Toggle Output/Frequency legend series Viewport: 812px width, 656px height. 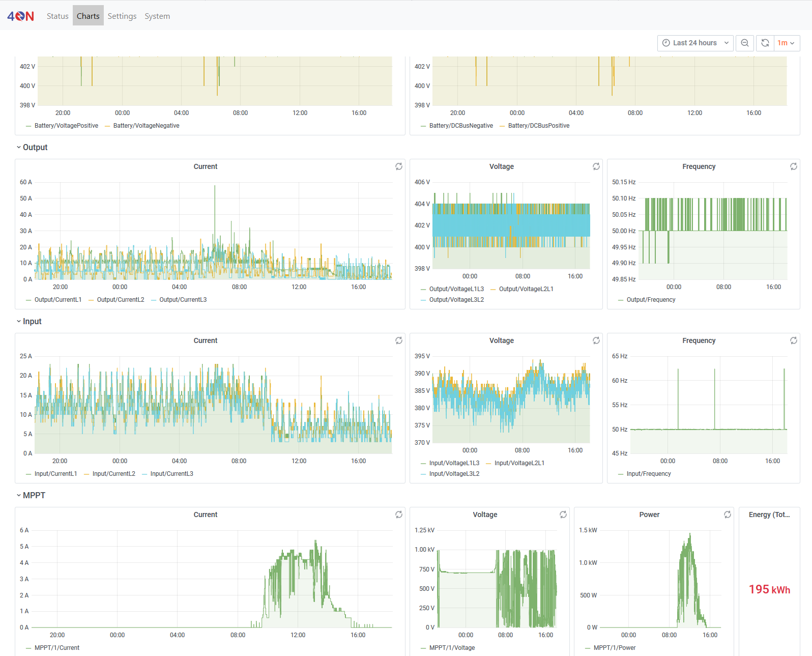(651, 300)
